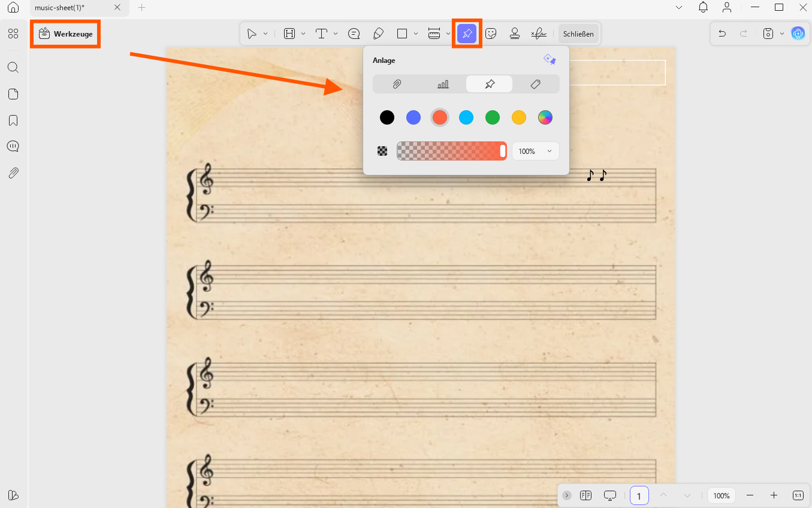The image size is (812, 508).
Task: Open the custom rainbow color picker
Action: [x=545, y=117]
